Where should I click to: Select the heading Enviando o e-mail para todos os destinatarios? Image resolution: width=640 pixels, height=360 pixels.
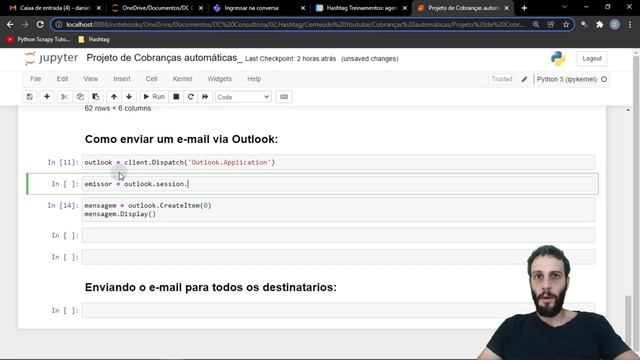(x=211, y=287)
